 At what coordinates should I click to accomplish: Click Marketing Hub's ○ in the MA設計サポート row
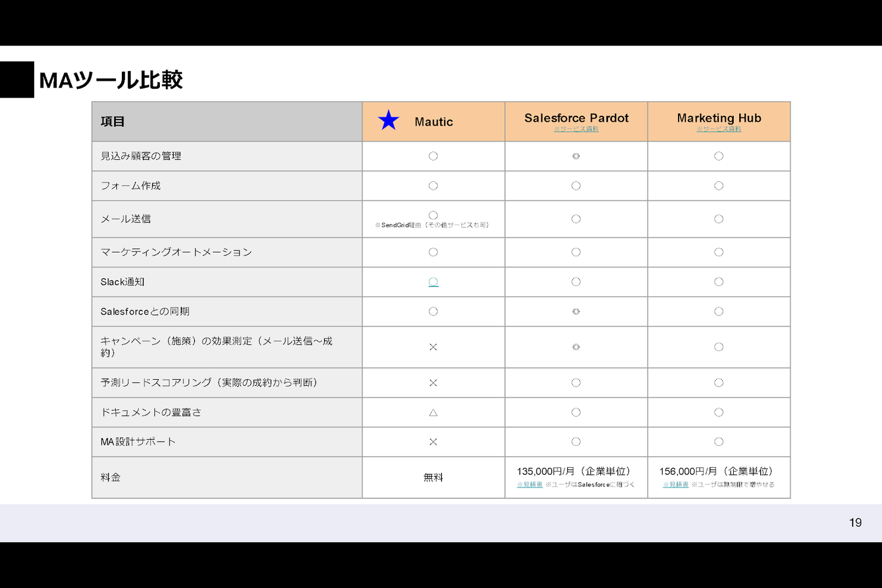718,442
